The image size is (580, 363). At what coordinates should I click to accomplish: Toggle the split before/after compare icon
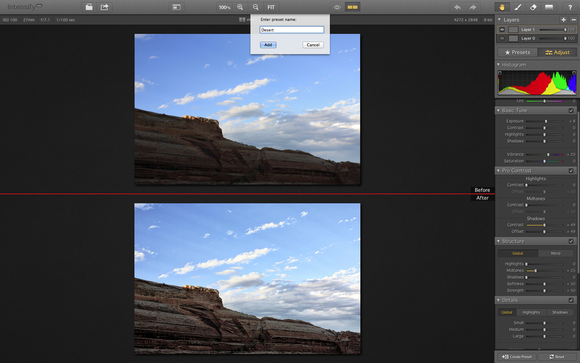[x=352, y=7]
